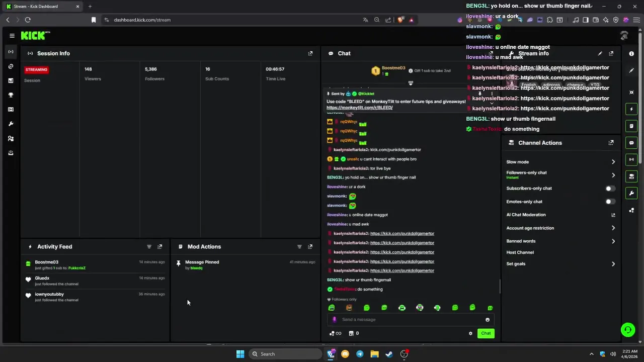Insert the orange emote from emote row
The image size is (644, 362).
click(349, 308)
